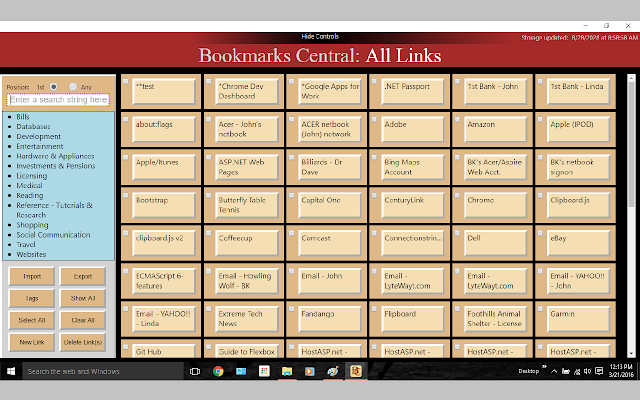The image size is (640, 400).
Task: Check the box for Chrome Dev Dashboard
Action: tap(209, 81)
